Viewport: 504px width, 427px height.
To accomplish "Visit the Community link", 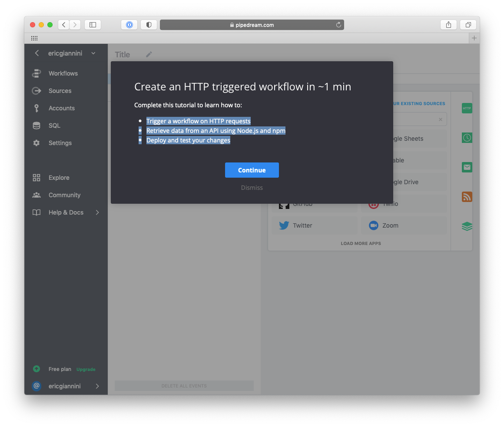I will [64, 195].
